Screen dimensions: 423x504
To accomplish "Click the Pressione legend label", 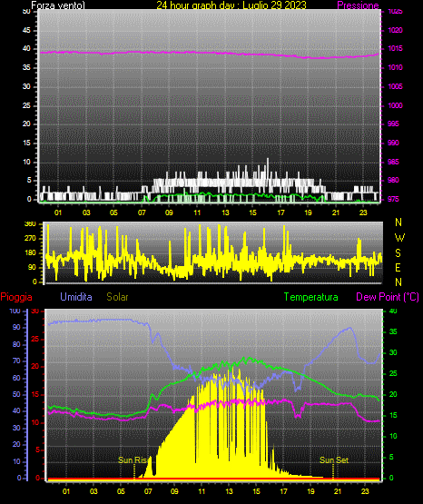I will [x=358, y=5].
